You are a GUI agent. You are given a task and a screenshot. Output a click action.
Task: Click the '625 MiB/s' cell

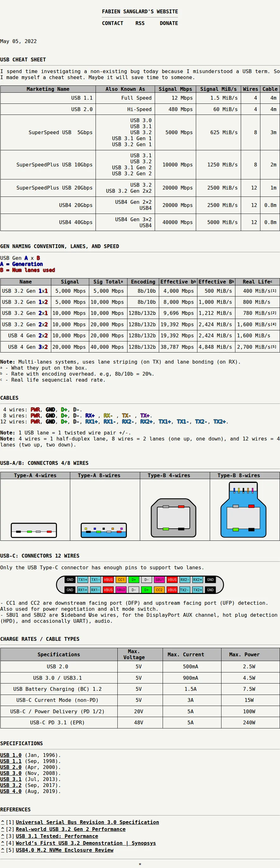point(218,132)
